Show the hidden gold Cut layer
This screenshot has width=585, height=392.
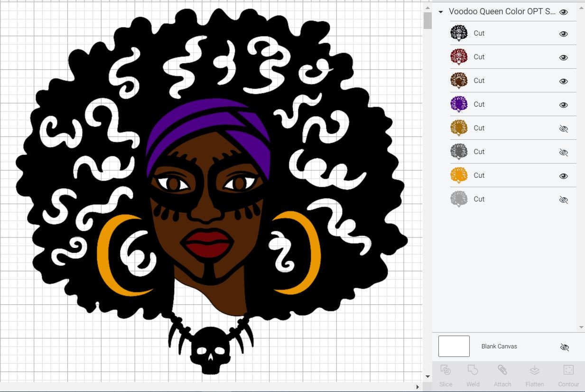pyautogui.click(x=563, y=128)
